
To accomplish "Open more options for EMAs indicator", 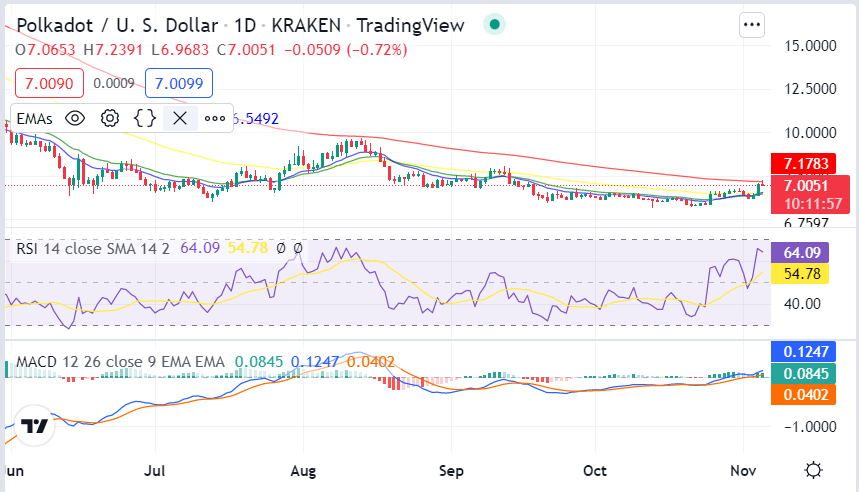I will click(x=215, y=118).
